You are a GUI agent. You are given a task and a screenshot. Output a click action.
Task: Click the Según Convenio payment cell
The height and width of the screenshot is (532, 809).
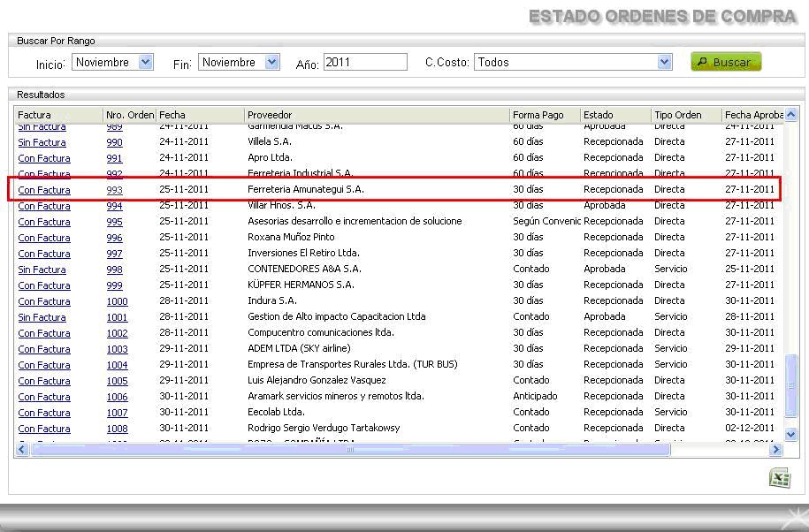tap(546, 221)
